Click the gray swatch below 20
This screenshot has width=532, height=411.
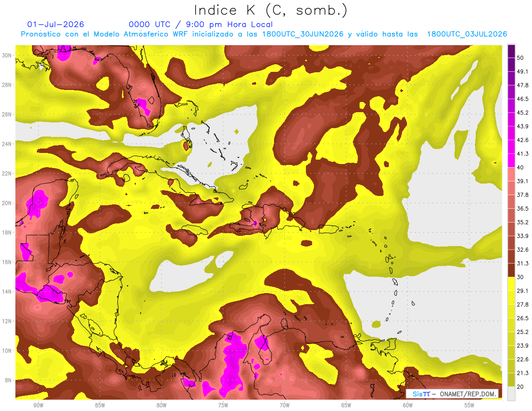[x=511, y=393]
